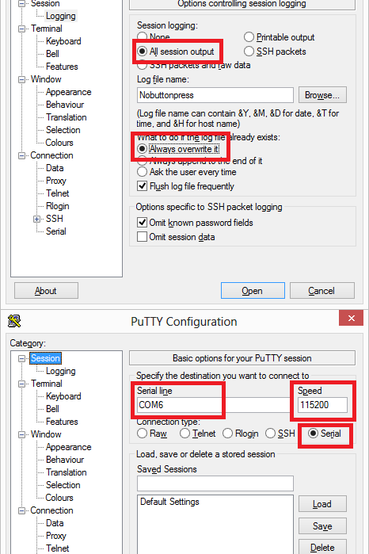Open Selection category in the logging options dialog
Image resolution: width=369 pixels, height=554 pixels.
click(63, 130)
